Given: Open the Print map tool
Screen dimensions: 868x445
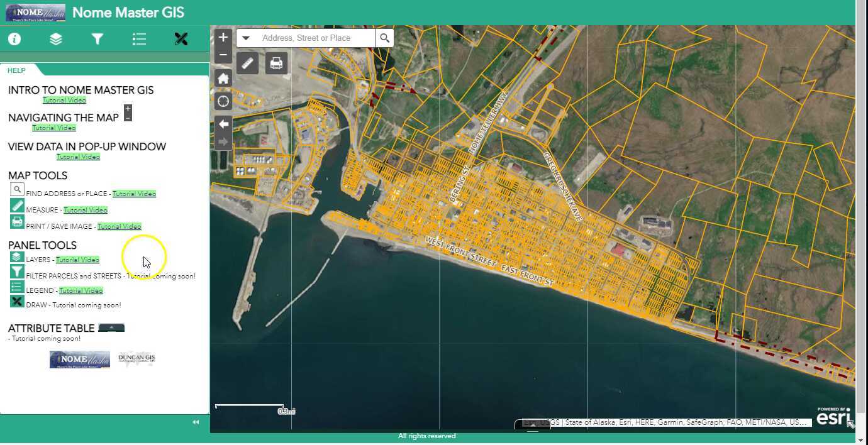Looking at the screenshot, I should point(276,63).
